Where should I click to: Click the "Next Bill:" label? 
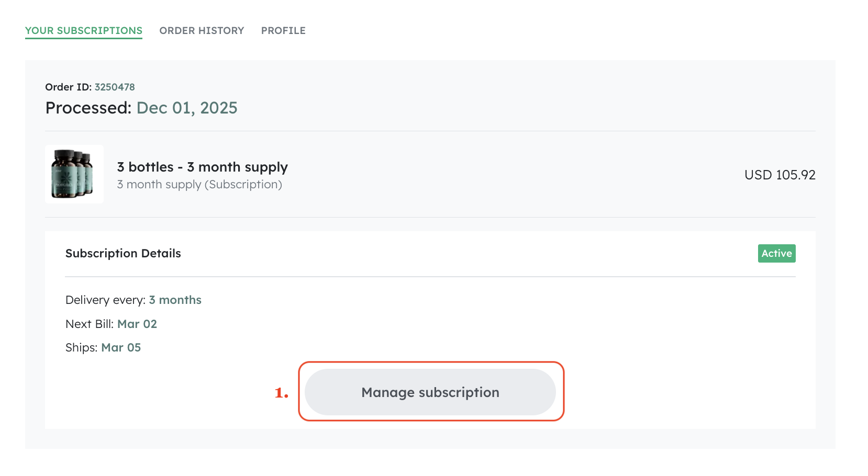90,324
